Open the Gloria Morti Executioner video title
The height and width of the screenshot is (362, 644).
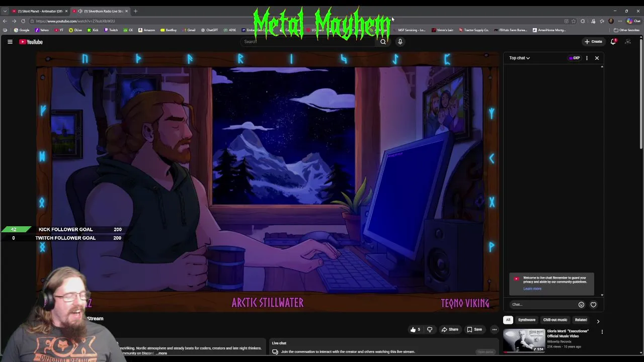568,333
